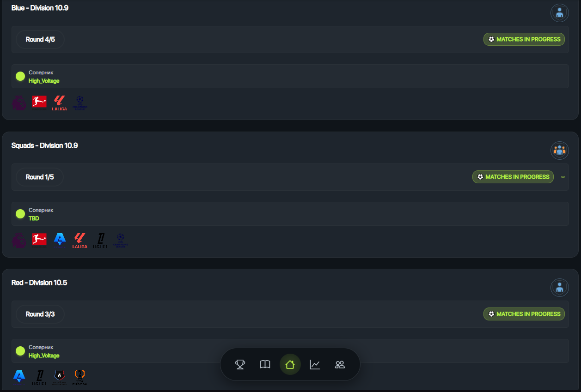Click Matches In Progress badge in Blue division
This screenshot has width=581, height=392.
524,39
